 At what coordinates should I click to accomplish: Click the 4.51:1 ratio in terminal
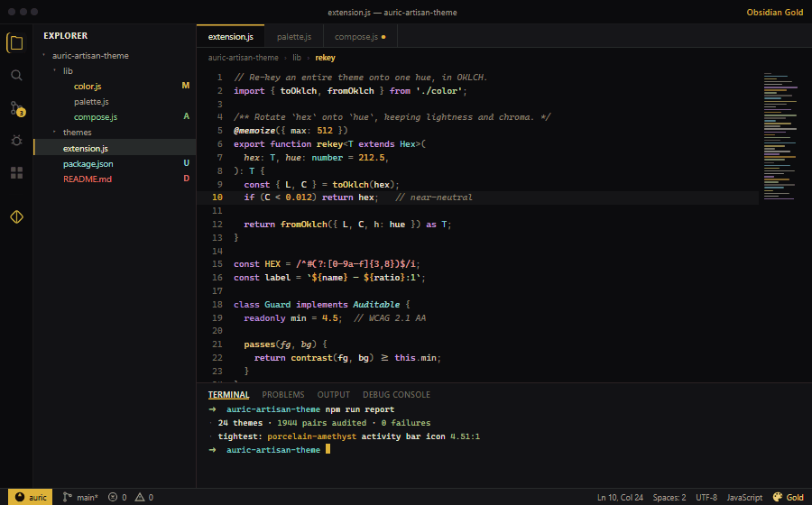[465, 436]
